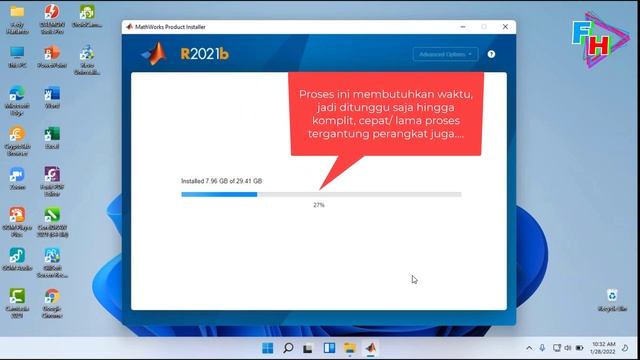Click the MATLAB logo in installer header

click(154, 53)
